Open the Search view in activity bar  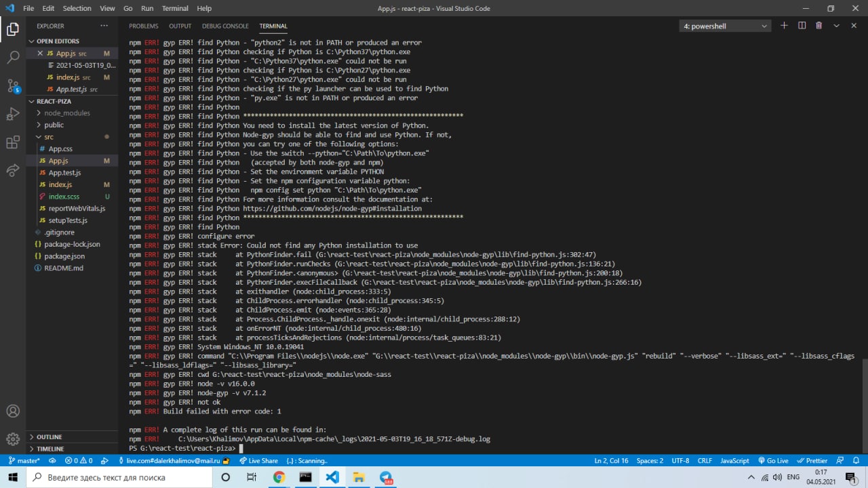tap(13, 58)
